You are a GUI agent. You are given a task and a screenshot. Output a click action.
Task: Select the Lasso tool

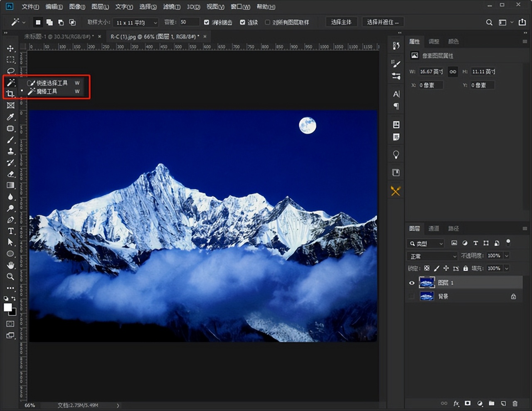pos(10,71)
